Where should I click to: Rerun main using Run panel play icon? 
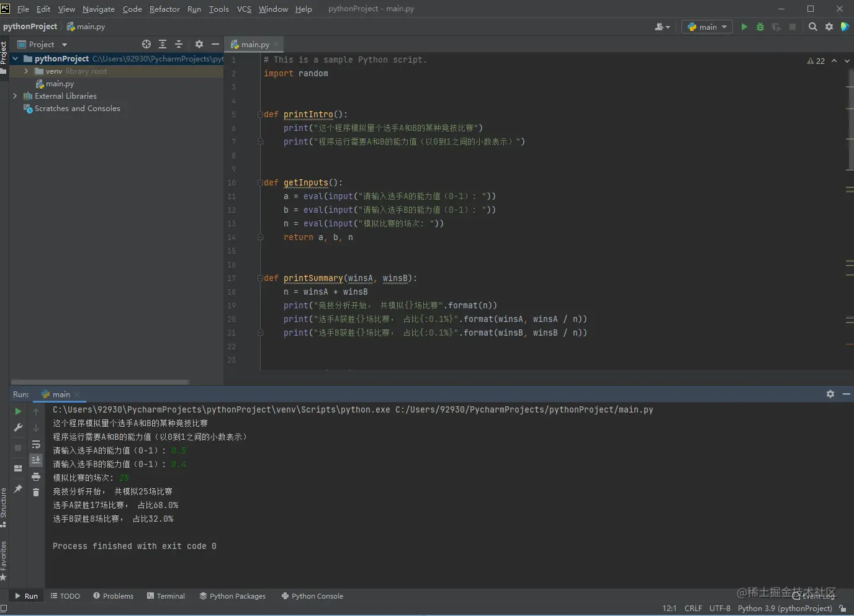tap(18, 411)
